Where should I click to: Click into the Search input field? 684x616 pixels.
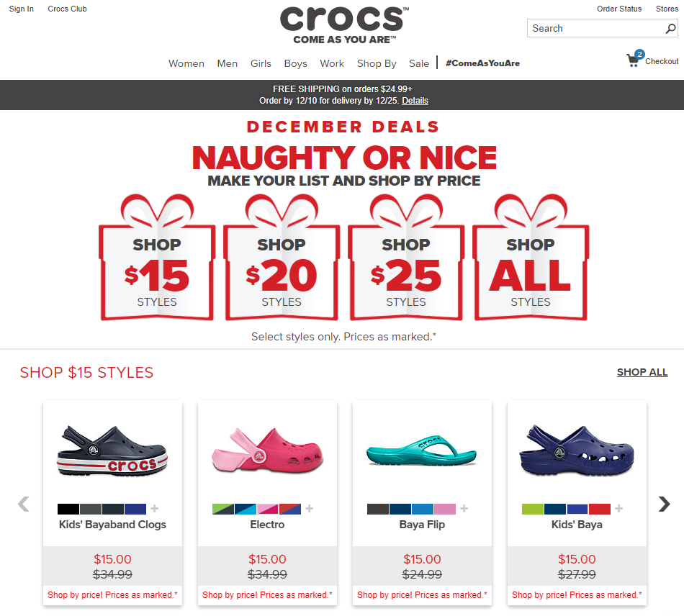point(595,29)
